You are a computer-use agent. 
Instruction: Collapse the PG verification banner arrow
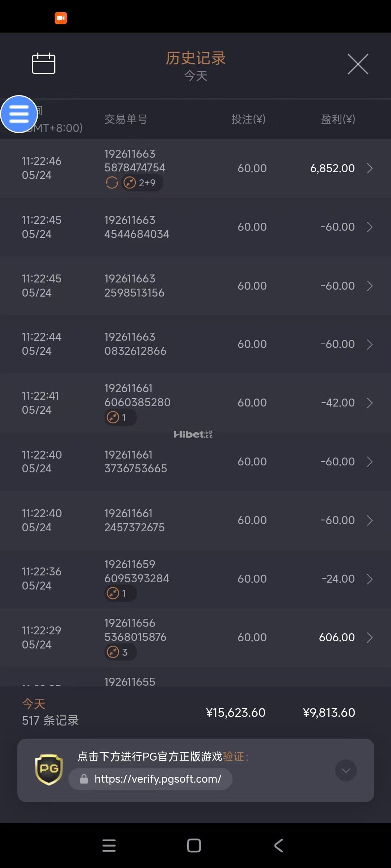[346, 770]
